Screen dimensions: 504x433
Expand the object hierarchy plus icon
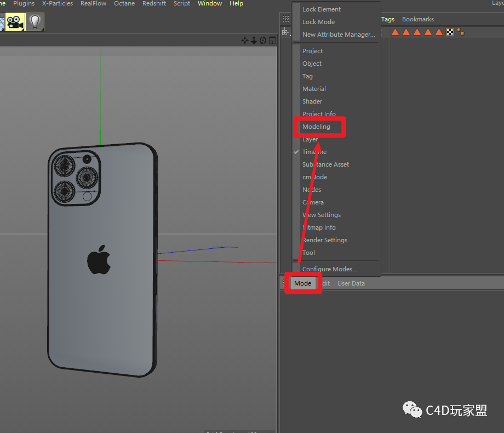tap(285, 32)
